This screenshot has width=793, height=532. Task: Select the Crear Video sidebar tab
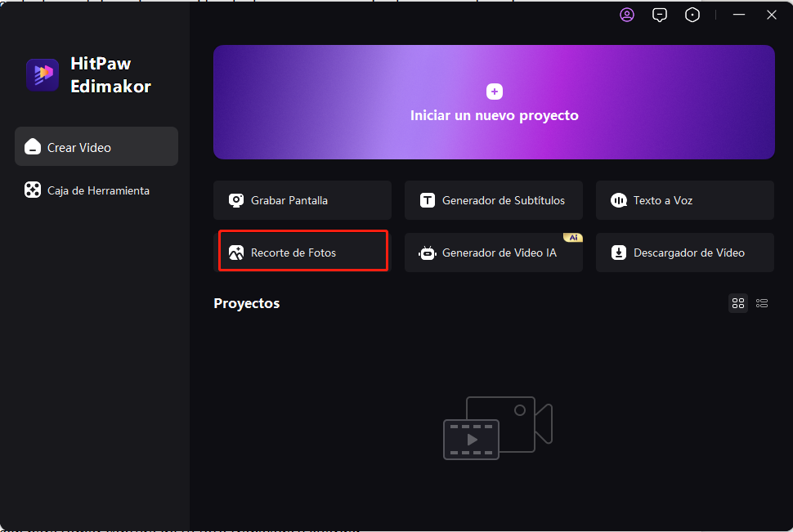pyautogui.click(x=96, y=147)
